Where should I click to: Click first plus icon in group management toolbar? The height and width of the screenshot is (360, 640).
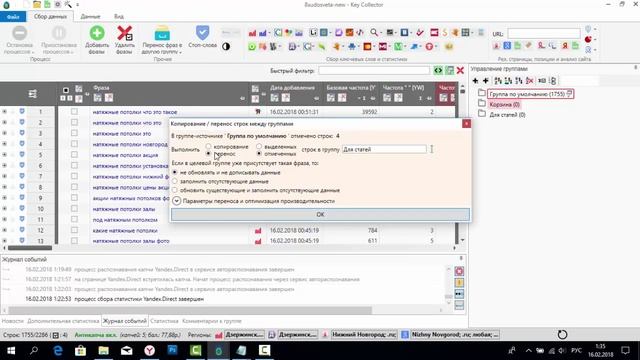475,80
